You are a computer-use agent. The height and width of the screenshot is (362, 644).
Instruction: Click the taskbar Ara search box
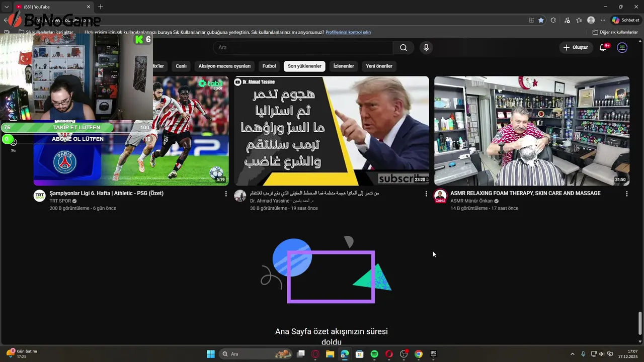pos(256,354)
